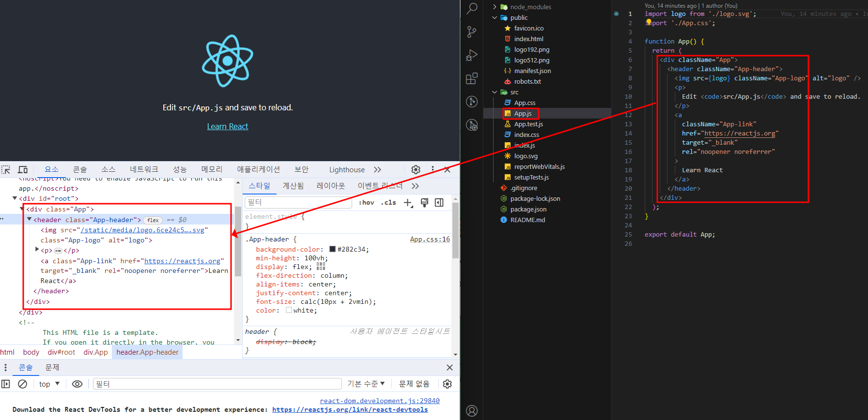The height and width of the screenshot is (420, 868).
Task: Click 문제 없음 issues button
Action: [414, 384]
